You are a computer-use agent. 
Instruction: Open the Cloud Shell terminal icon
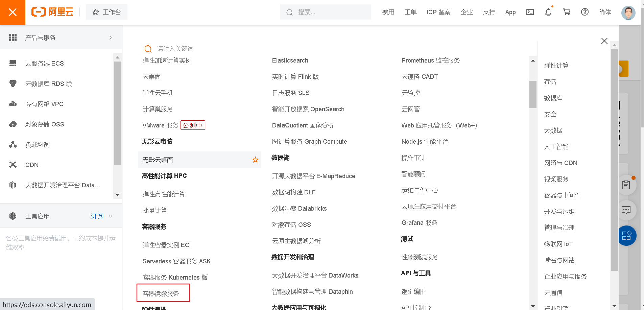point(530,12)
